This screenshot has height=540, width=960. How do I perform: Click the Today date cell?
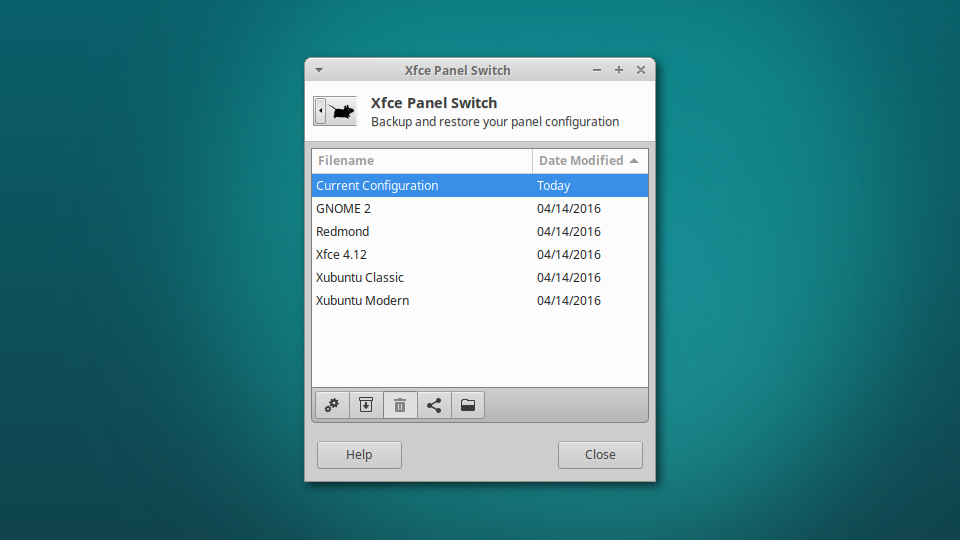coord(553,186)
